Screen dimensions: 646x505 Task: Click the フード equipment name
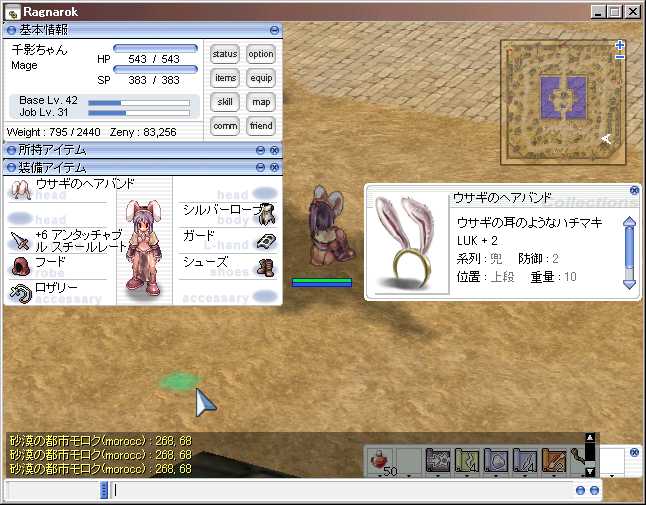(50, 261)
